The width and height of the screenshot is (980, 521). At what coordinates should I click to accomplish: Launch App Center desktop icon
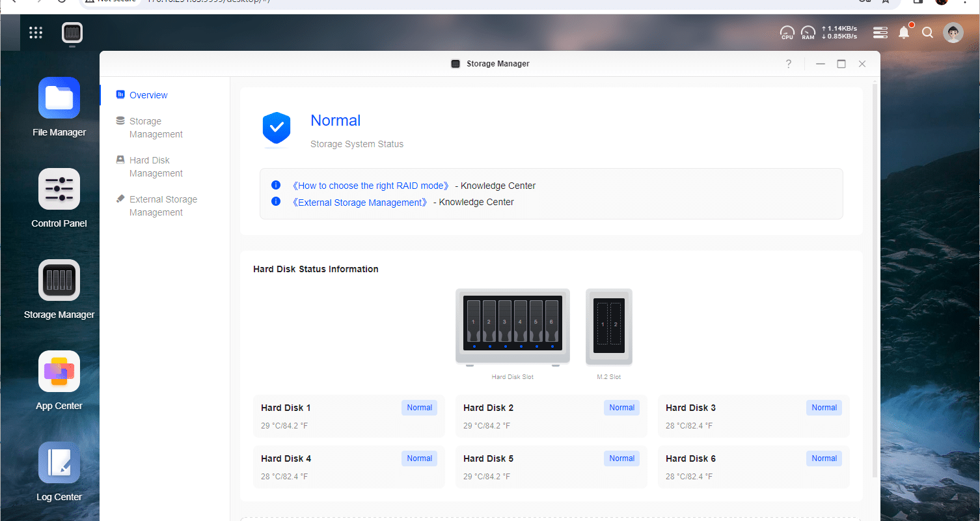pyautogui.click(x=59, y=371)
